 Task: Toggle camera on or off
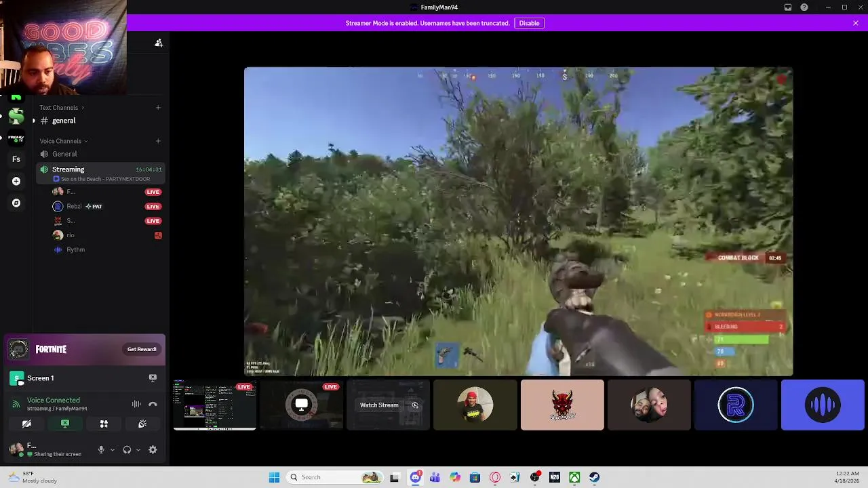26,424
